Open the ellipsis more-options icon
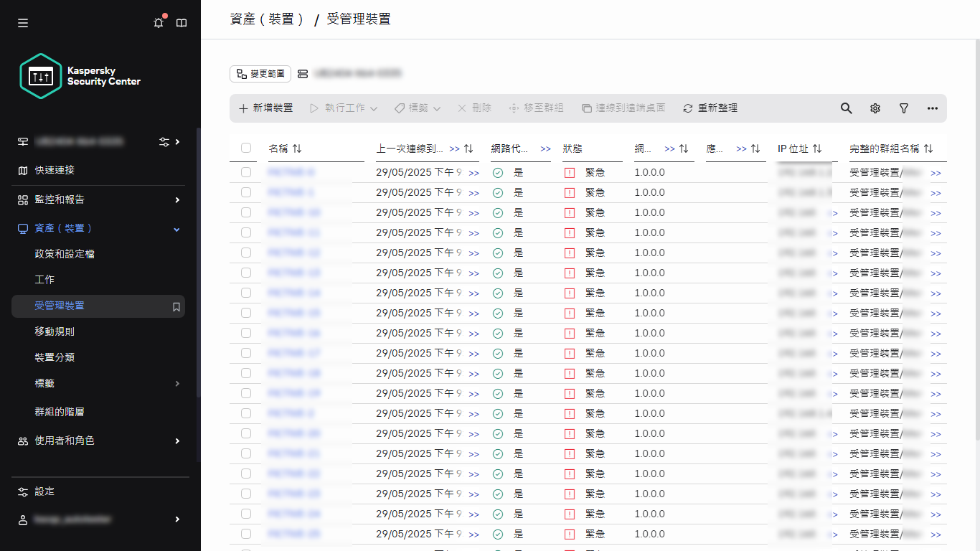This screenshot has height=551, width=980. (933, 108)
